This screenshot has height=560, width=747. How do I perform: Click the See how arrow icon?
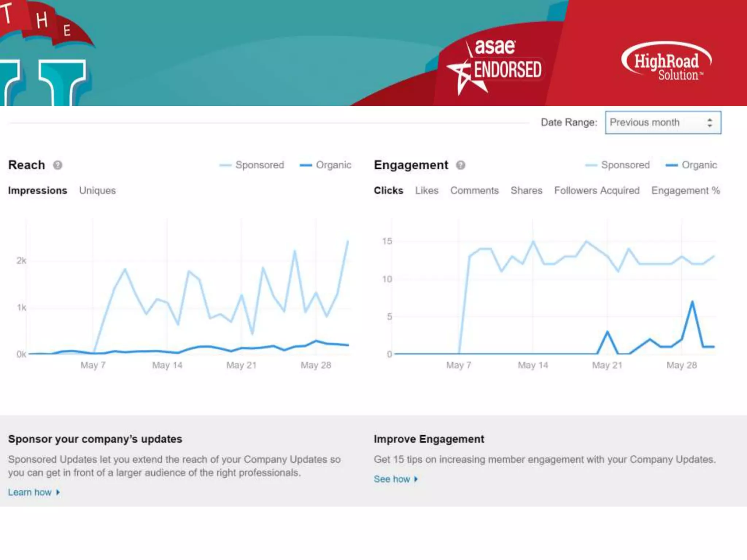click(416, 479)
